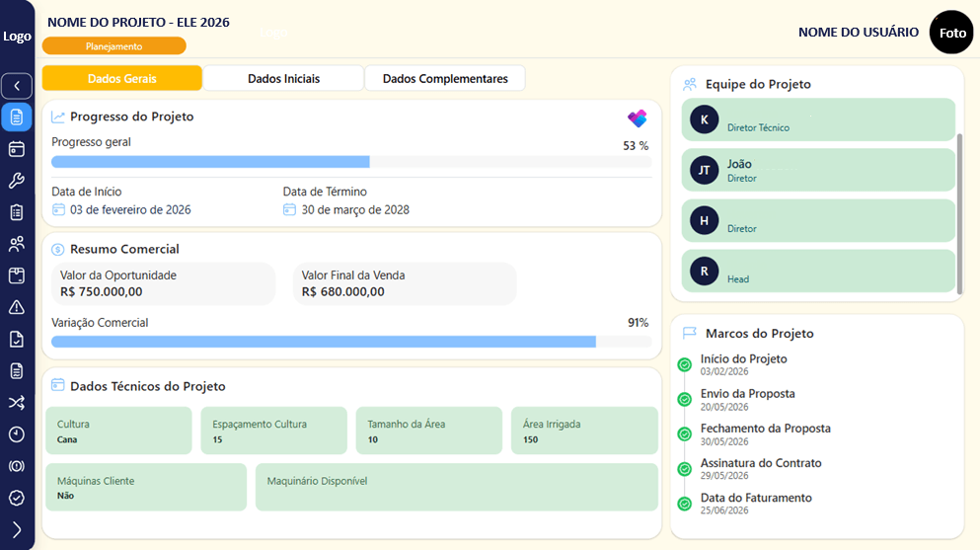The image size is (980, 550).
Task: Click the Tamanho da Área field
Action: click(428, 431)
